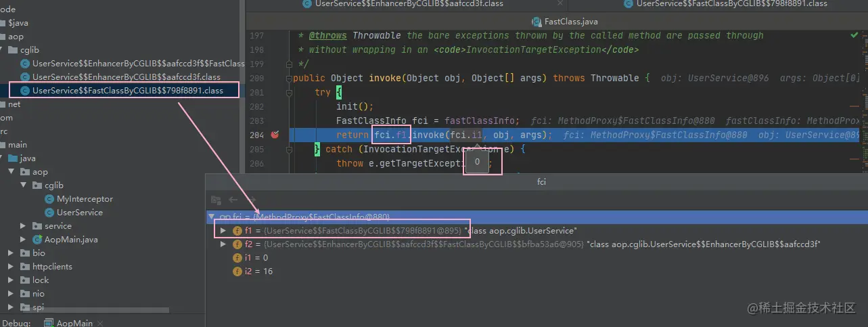Screen dimensions: 868x327
Task: Collapse the top cglib folder in the tree
Action: pyautogui.click(x=3, y=50)
